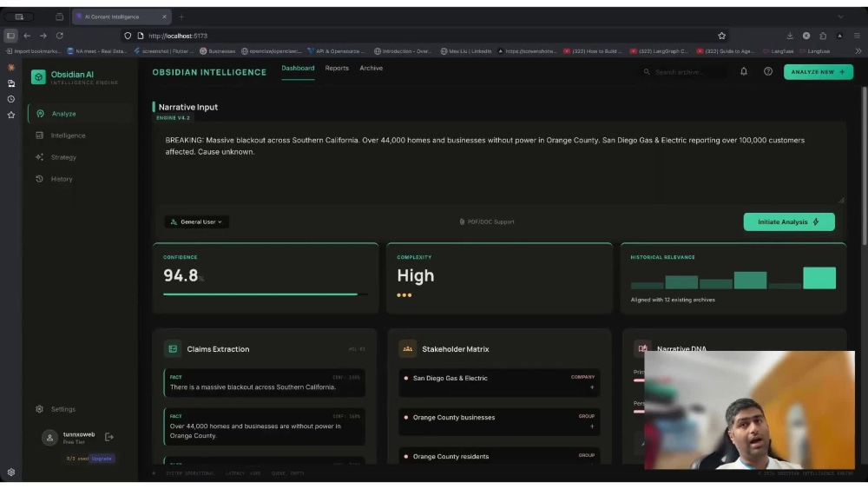Click the browser back arrow

click(27, 36)
